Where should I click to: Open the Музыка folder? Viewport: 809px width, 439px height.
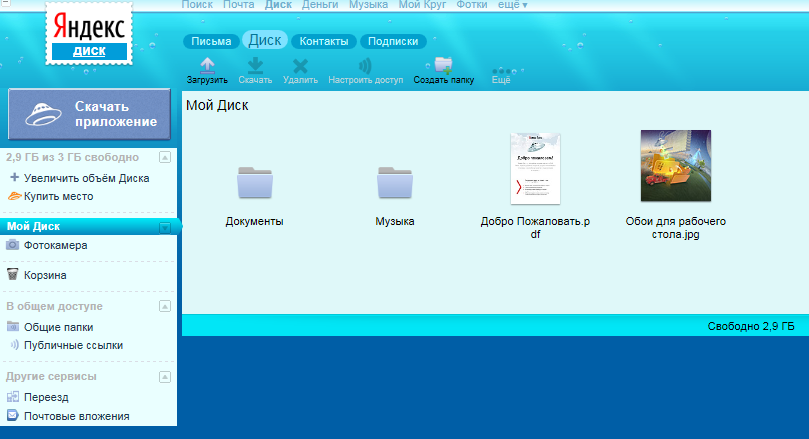coord(395,182)
